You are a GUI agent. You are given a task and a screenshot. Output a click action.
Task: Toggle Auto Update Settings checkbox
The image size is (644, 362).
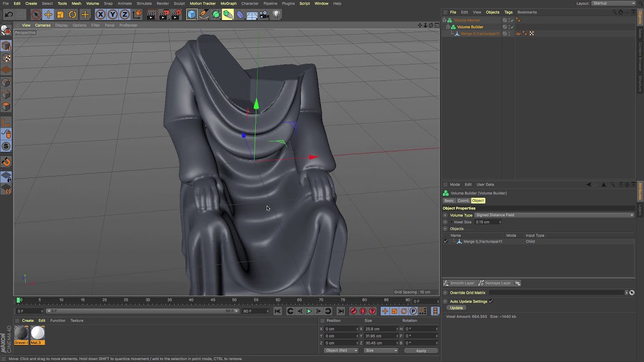click(x=491, y=301)
